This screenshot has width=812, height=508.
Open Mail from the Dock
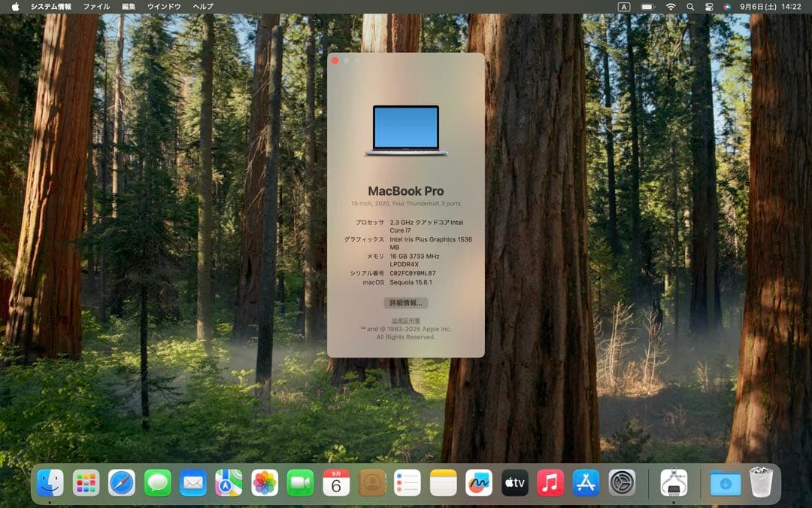191,482
